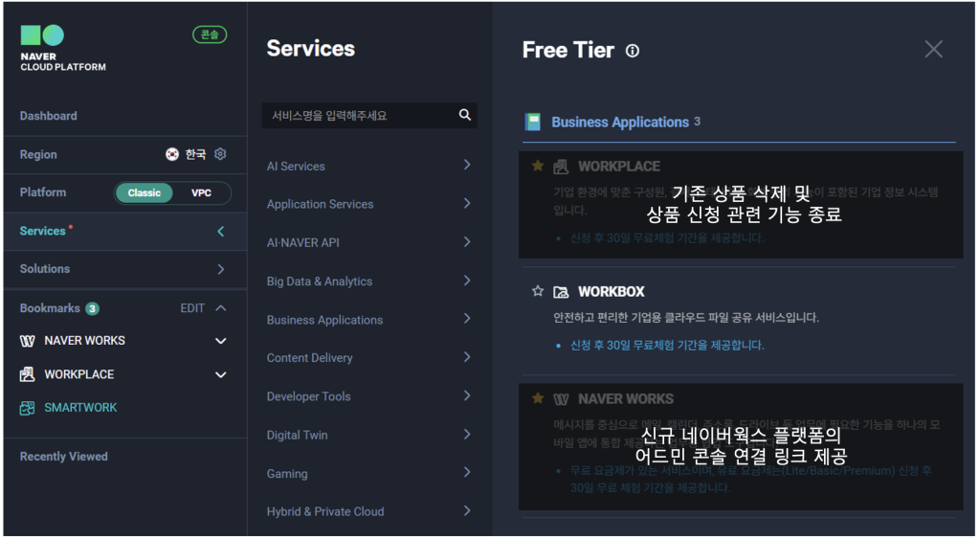The image size is (980, 540).
Task: Click the WORKBOX product icon
Action: 561,291
